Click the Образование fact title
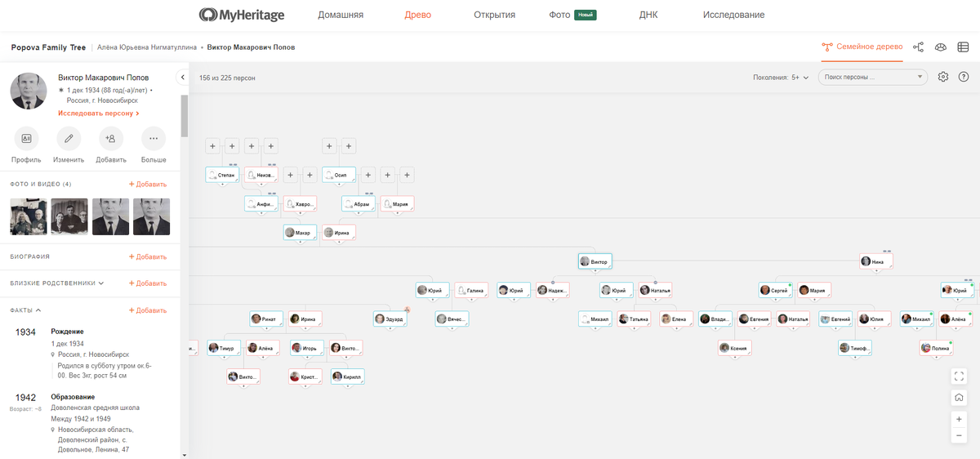Screen dimensions: 980x459 click(x=73, y=397)
